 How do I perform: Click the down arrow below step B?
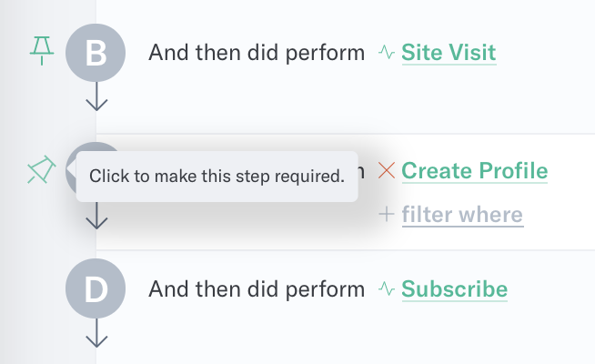96,96
